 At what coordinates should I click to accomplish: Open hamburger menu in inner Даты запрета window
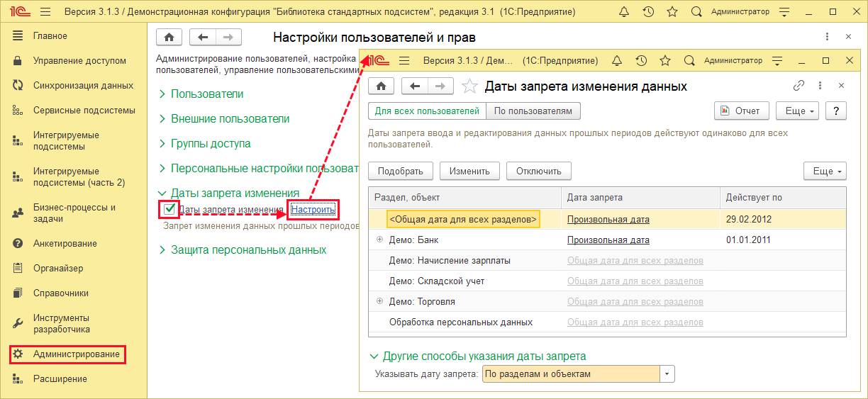click(404, 61)
